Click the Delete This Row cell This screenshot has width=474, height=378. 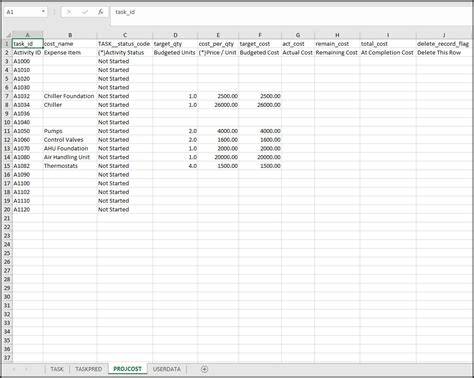(x=444, y=53)
